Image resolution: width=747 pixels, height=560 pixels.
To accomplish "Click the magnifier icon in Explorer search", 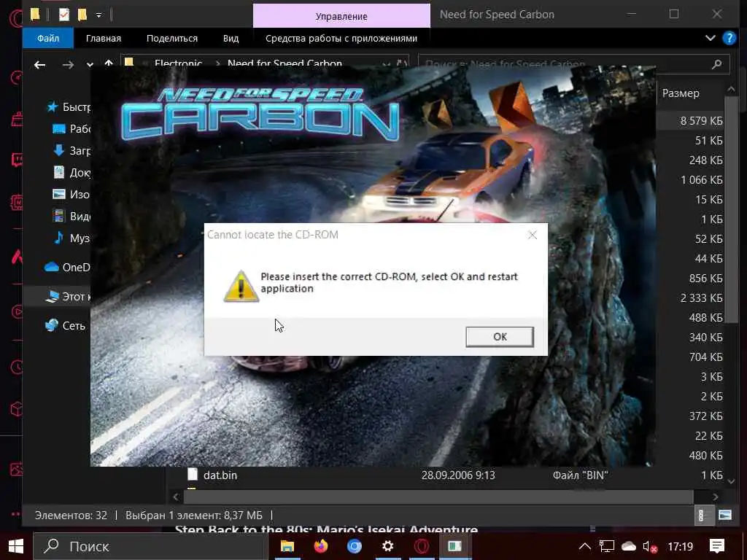I will point(716,64).
